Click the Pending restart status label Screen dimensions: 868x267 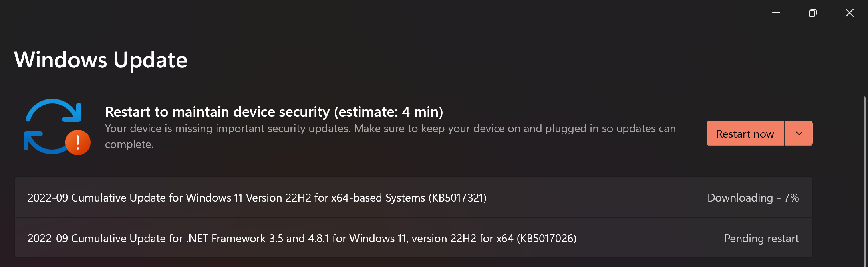[761, 238]
